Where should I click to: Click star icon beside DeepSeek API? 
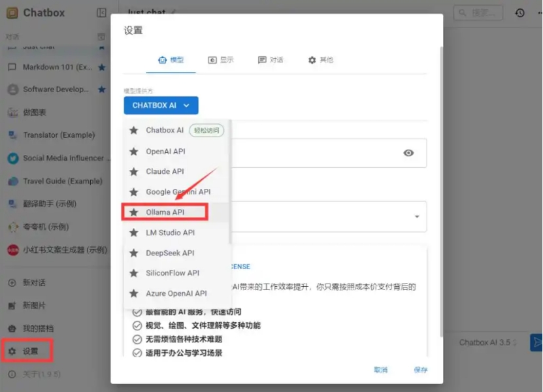click(134, 253)
